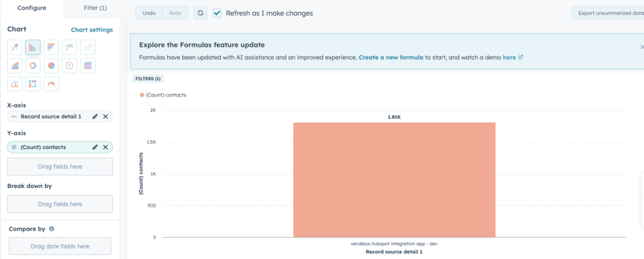The height and width of the screenshot is (259, 644).
Task: Uncheck Refresh as I make changes
Action: pyautogui.click(x=217, y=13)
